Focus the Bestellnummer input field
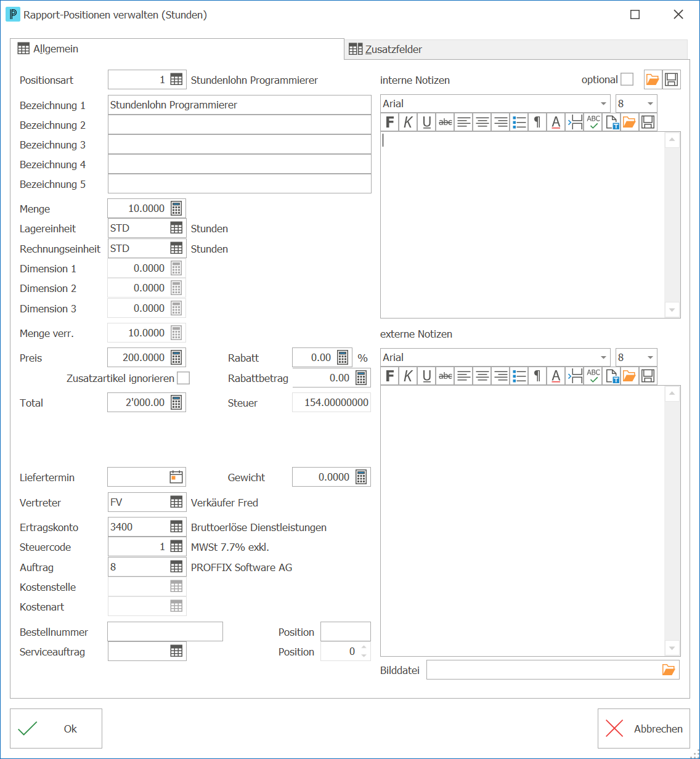 (x=165, y=631)
